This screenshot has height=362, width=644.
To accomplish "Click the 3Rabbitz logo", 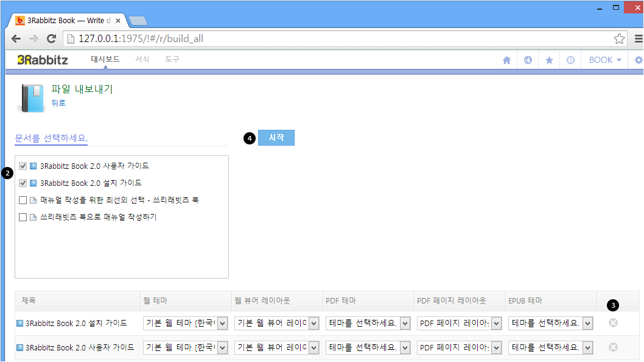I will 42,60.
